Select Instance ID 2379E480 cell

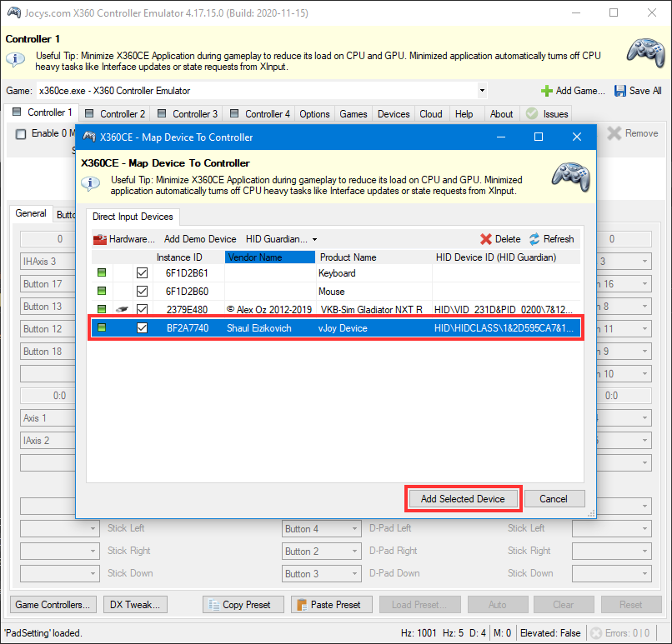[x=187, y=310]
